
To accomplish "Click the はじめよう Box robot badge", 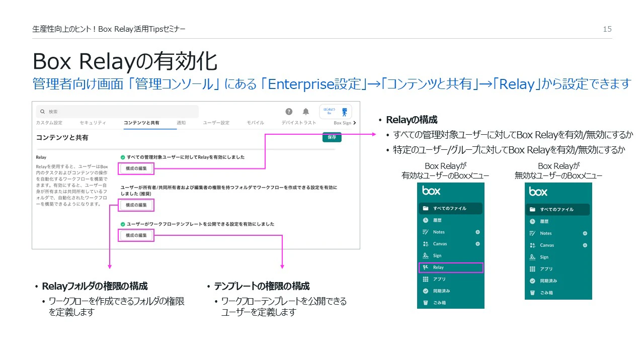I will click(336, 112).
